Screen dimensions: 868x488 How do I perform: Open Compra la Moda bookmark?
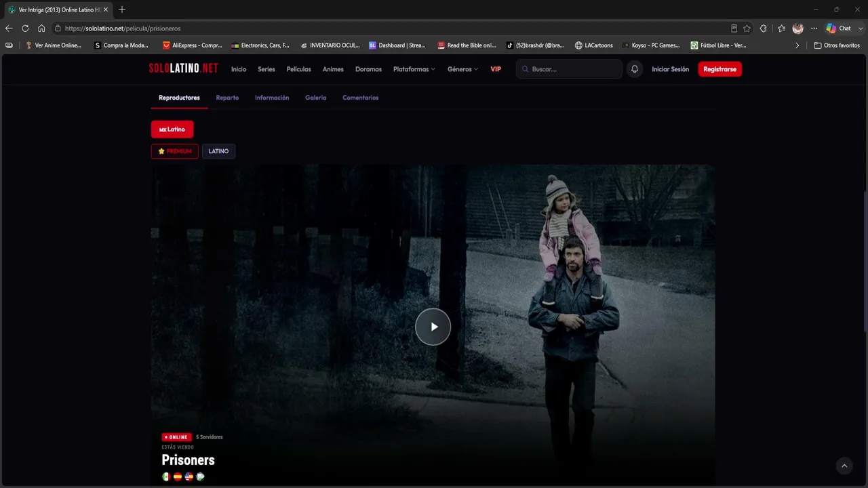tap(121, 45)
